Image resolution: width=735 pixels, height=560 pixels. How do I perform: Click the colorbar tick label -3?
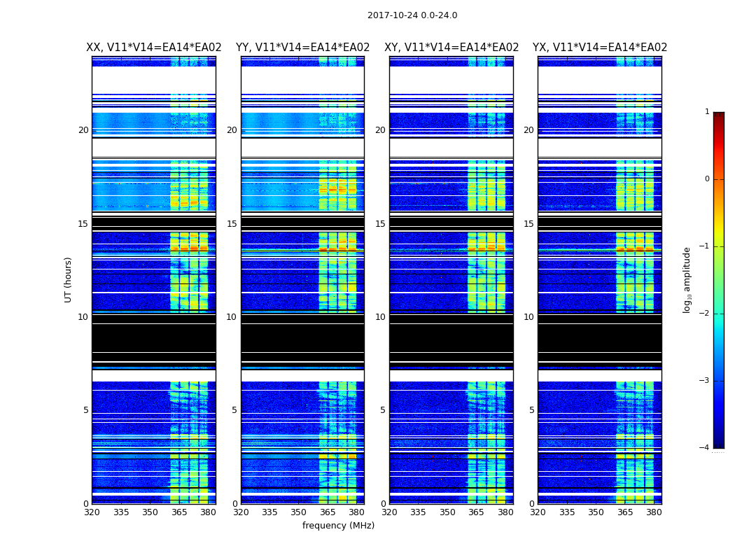click(x=704, y=381)
